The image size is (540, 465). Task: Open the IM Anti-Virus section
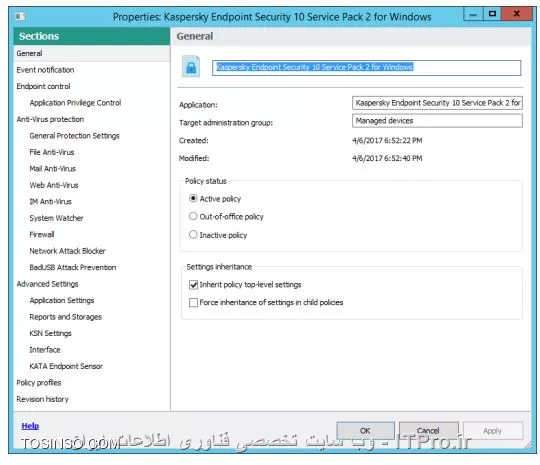(x=50, y=202)
